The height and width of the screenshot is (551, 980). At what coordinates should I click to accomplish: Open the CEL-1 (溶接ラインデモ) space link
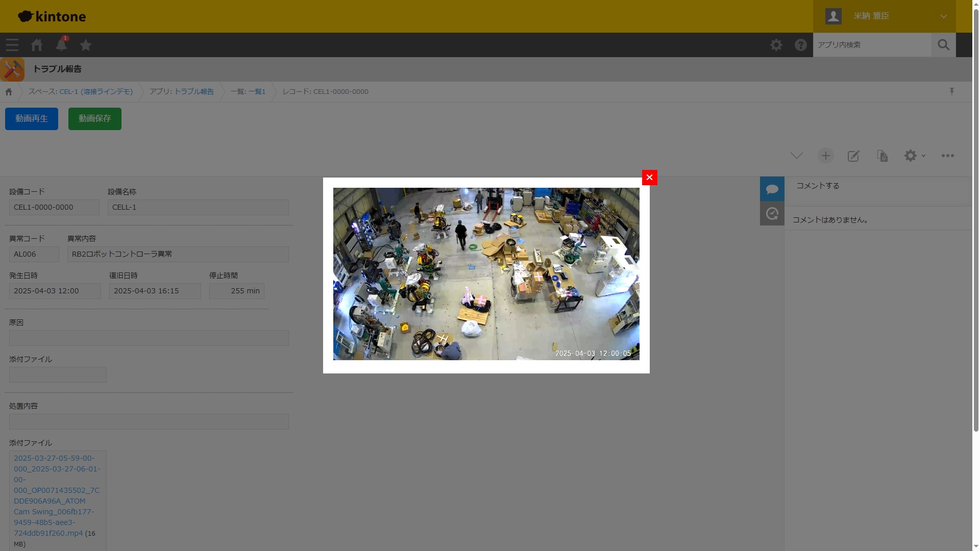(x=96, y=92)
